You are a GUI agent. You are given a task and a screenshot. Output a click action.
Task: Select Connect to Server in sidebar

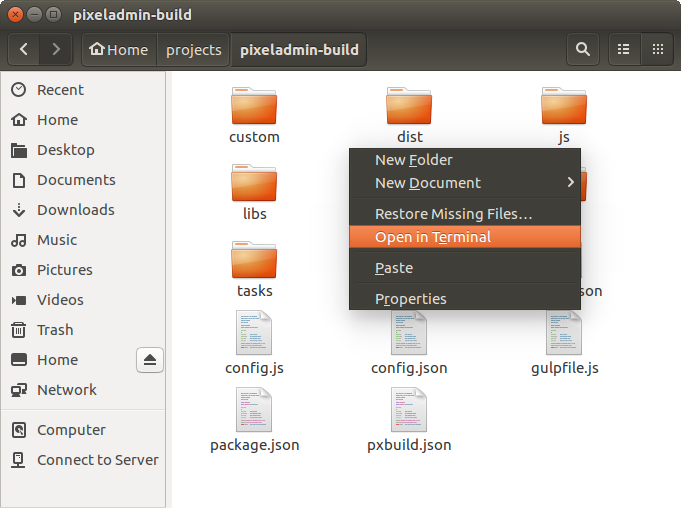(x=97, y=460)
